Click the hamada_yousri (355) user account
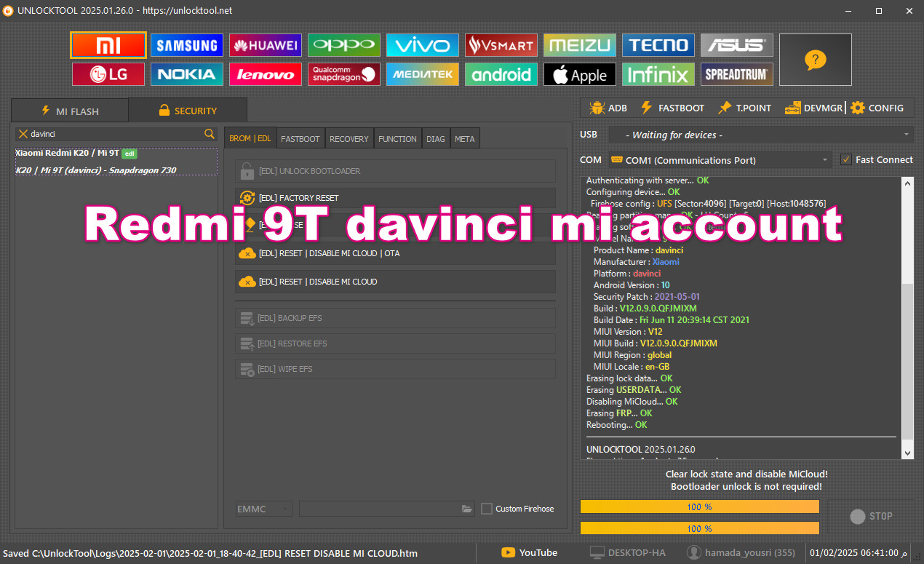 pos(741,553)
